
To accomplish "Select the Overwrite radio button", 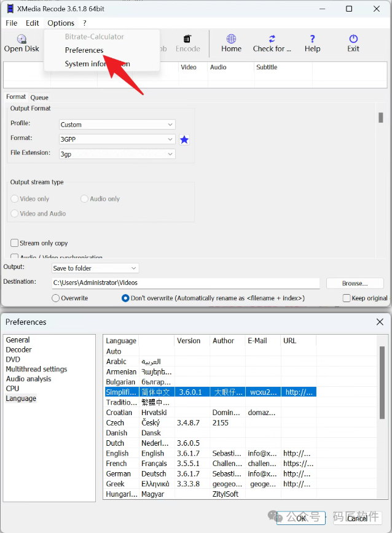I will [56, 298].
